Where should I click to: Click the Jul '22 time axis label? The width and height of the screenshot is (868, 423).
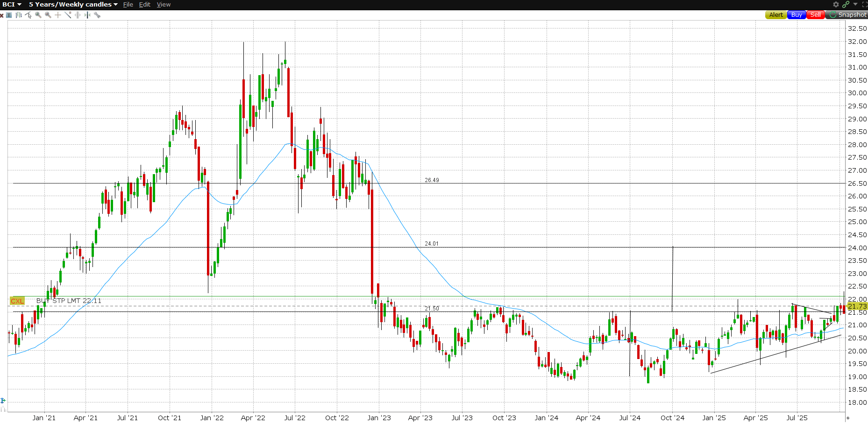coord(295,418)
